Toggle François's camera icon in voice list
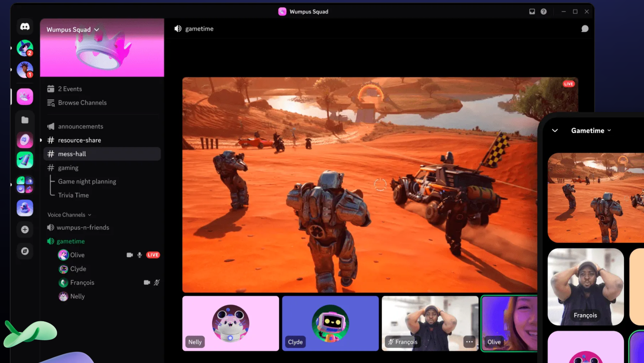The height and width of the screenshot is (363, 644). point(147,283)
